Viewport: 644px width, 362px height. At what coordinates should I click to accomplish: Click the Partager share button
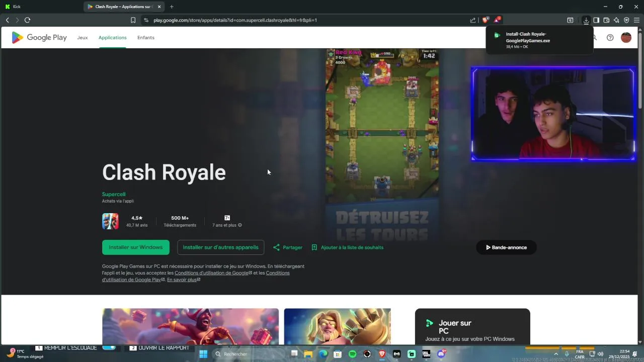pos(288,247)
